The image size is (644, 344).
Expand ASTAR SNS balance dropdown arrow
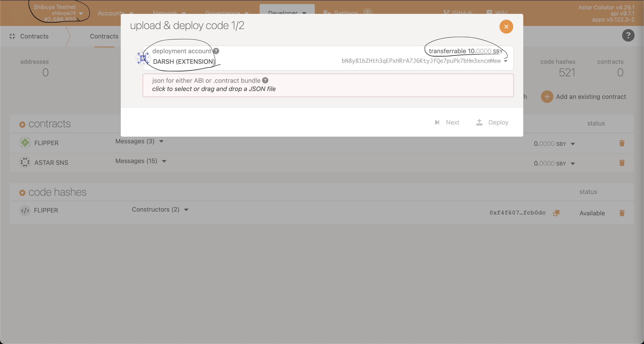572,164
